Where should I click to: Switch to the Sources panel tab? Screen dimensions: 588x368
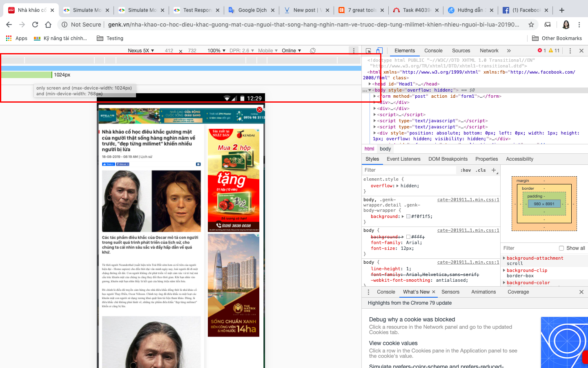click(x=461, y=51)
